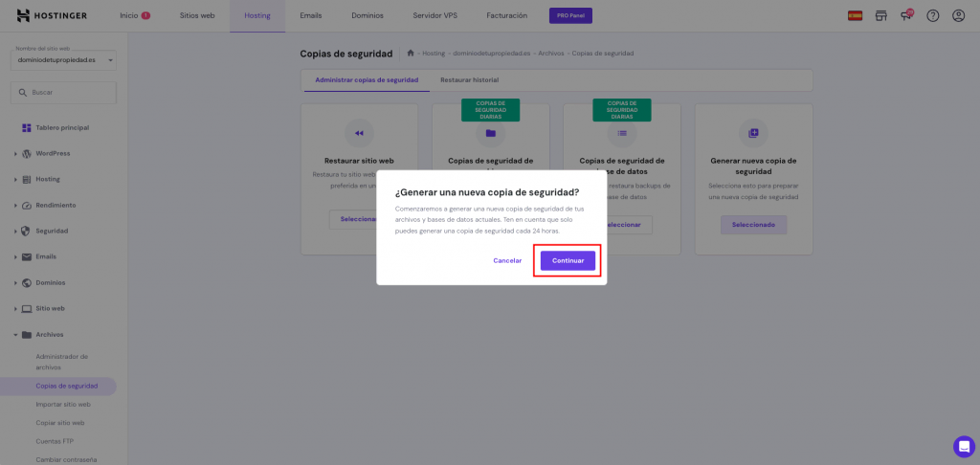Image resolution: width=980 pixels, height=465 pixels.
Task: Go to Inicio in top navigation
Action: [129, 15]
